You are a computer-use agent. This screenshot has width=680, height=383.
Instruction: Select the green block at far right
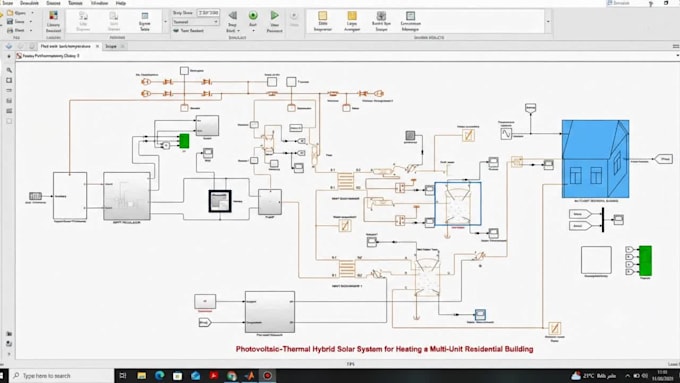(645, 260)
